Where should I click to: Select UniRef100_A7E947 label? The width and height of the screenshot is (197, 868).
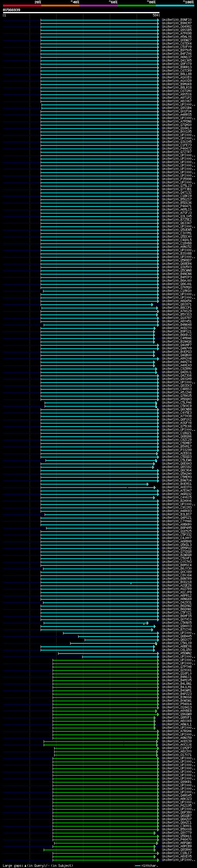(x=176, y=491)
